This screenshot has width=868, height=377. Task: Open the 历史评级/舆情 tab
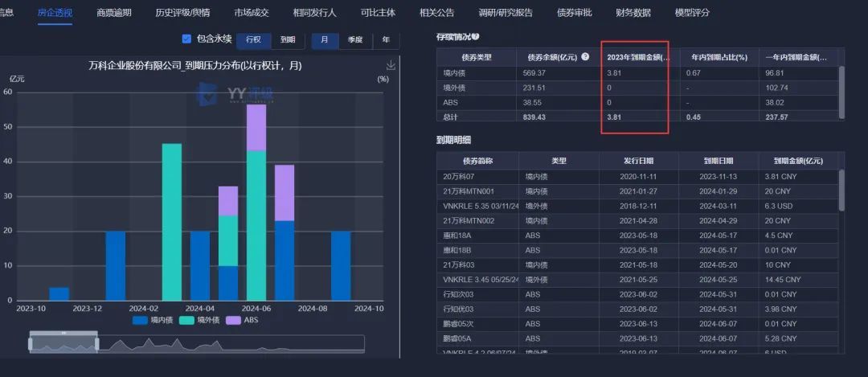pos(182,13)
